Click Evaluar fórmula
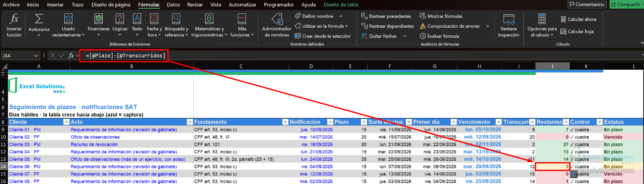This screenshot has height=184, width=644. 439,36
